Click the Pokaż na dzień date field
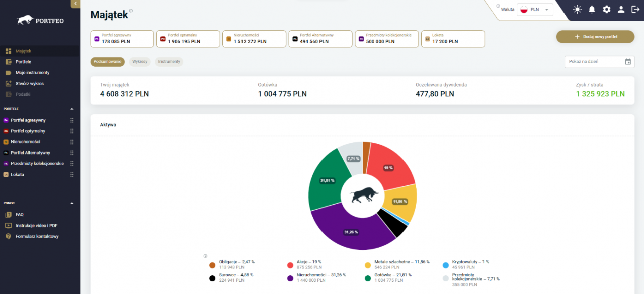Screen dimensions: 644x294 click(599, 62)
